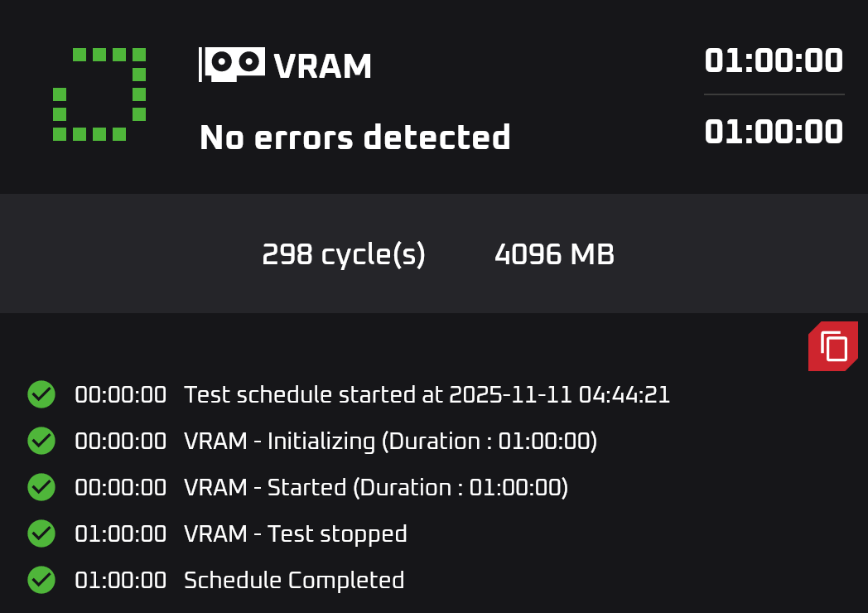Click the red copy log button
This screenshot has height=613, width=868.
pos(832,346)
